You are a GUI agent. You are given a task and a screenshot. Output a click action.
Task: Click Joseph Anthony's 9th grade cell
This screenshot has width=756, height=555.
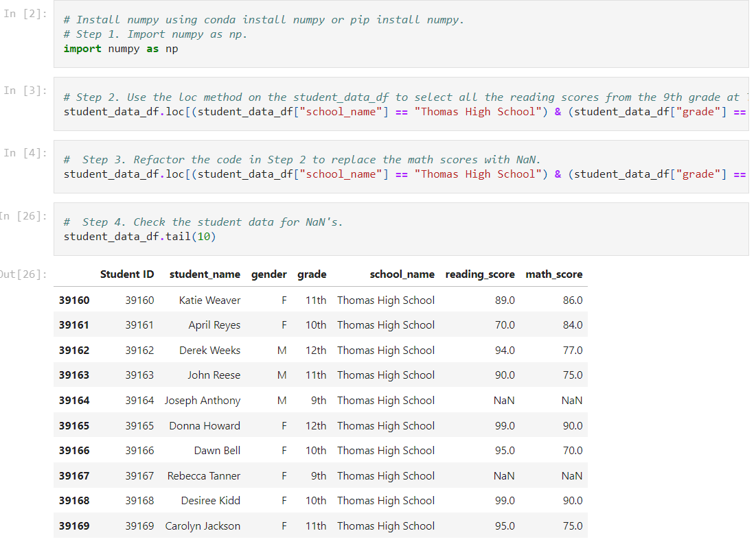pos(319,401)
